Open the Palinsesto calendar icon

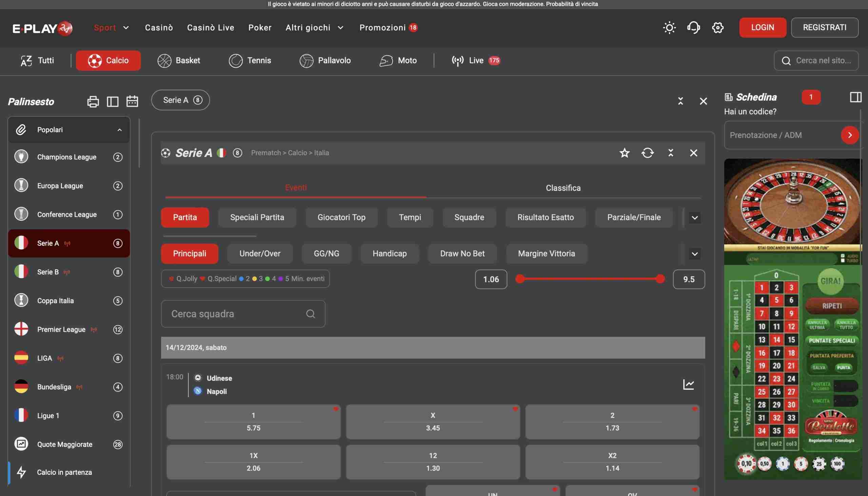132,101
